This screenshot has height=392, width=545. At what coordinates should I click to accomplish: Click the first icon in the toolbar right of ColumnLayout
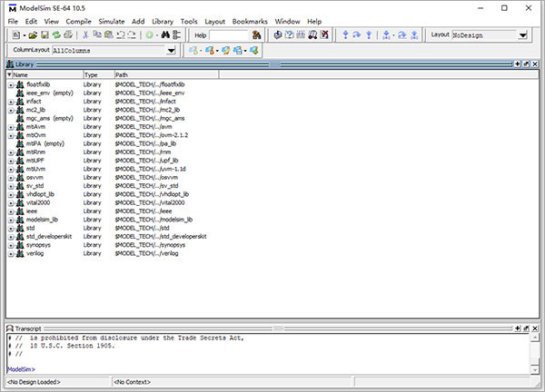(x=193, y=51)
